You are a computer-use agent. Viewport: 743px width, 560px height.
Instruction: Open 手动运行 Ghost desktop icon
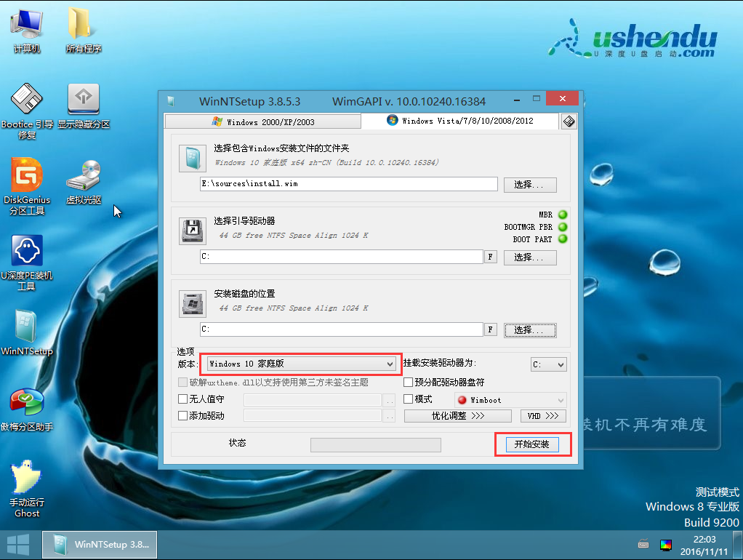click(x=26, y=489)
